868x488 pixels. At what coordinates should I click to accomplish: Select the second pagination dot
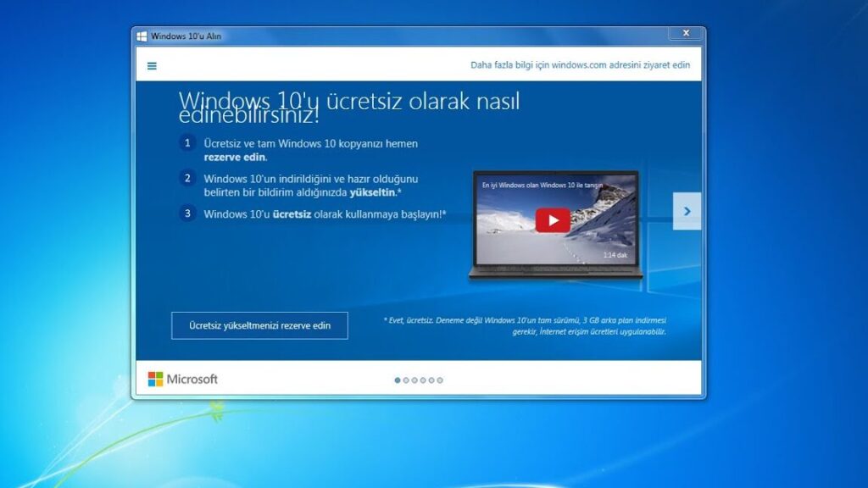coord(406,380)
